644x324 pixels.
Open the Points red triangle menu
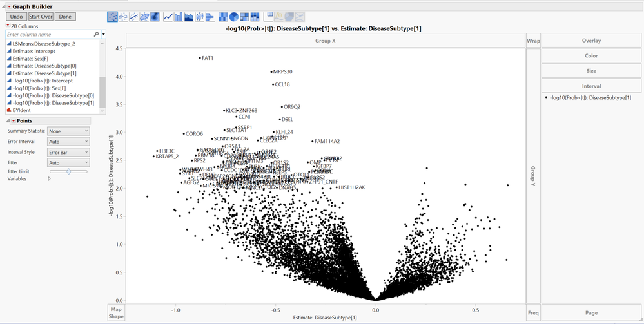(x=14, y=121)
